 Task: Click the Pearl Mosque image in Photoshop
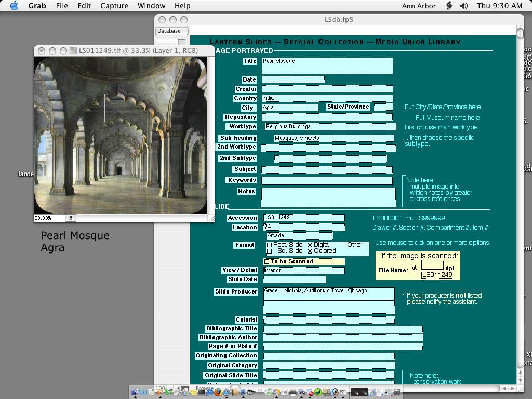tap(121, 135)
